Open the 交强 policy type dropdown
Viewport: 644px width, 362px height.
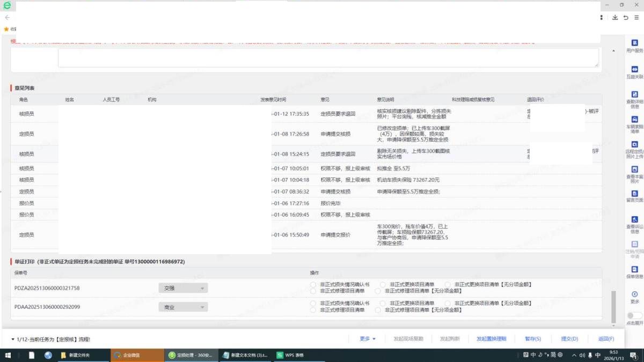click(183, 288)
